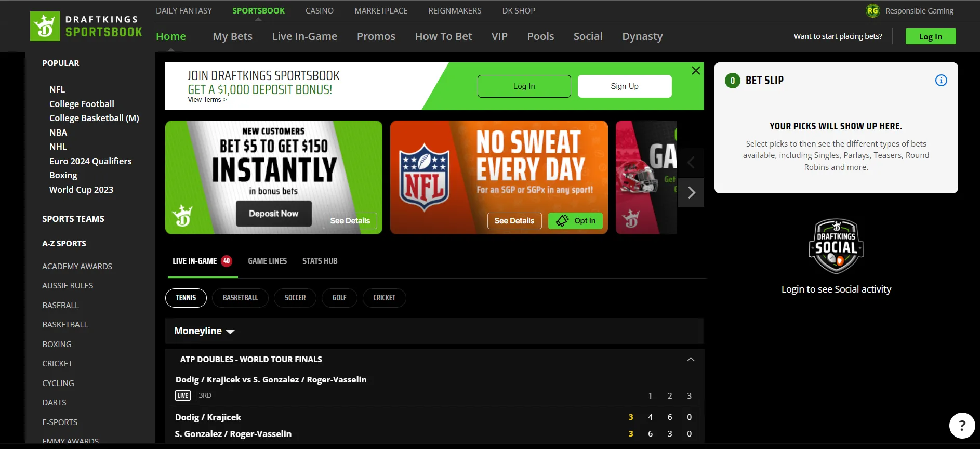
Task: Open the Casino product tab
Action: tap(320, 10)
